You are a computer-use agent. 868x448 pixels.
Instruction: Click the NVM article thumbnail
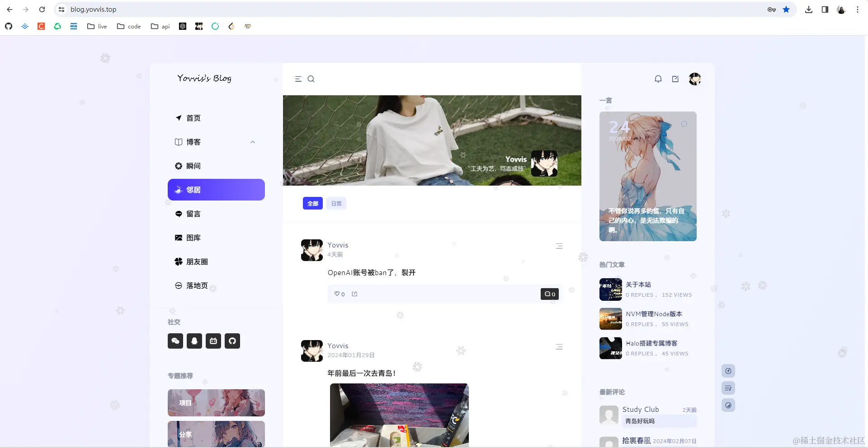[611, 319]
